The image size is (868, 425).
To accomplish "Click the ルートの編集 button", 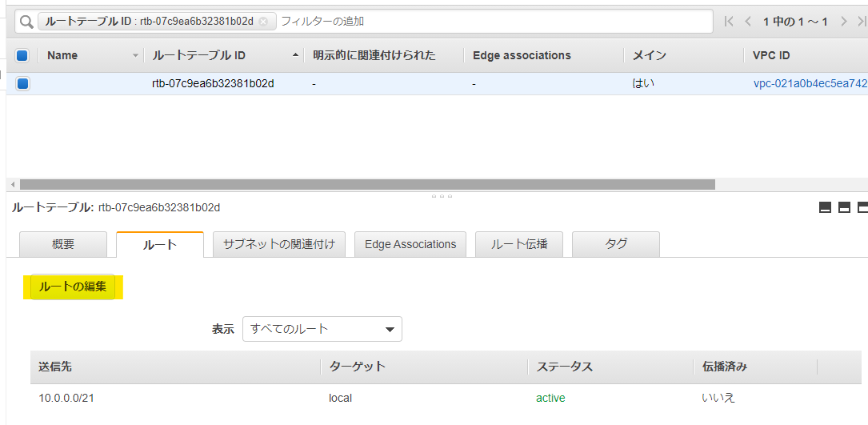I will tap(73, 287).
